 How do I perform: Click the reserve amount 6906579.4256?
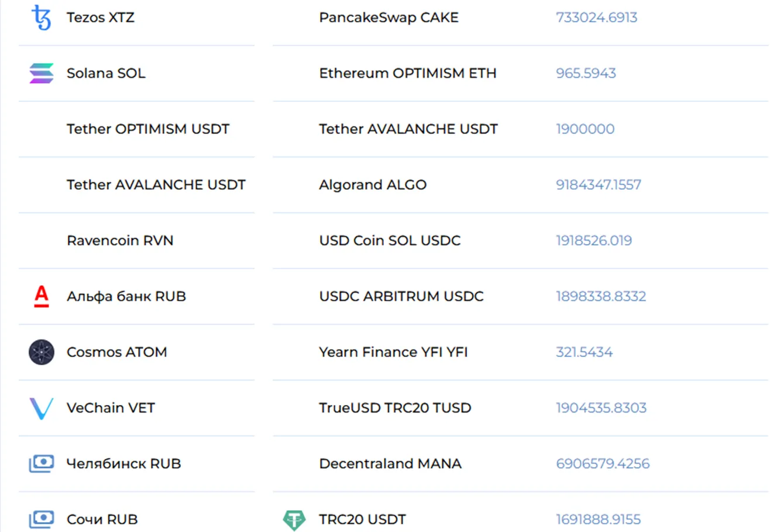(603, 464)
